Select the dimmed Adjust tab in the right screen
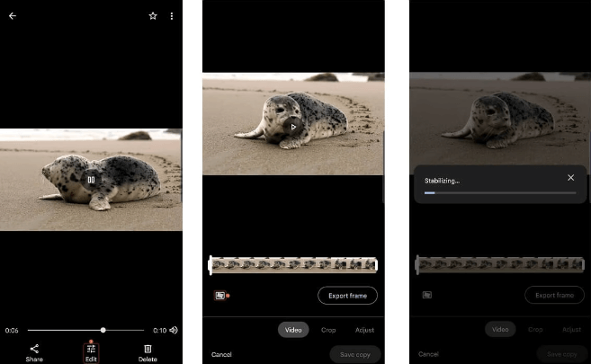Viewport: 591px width, 364px height. tap(571, 329)
